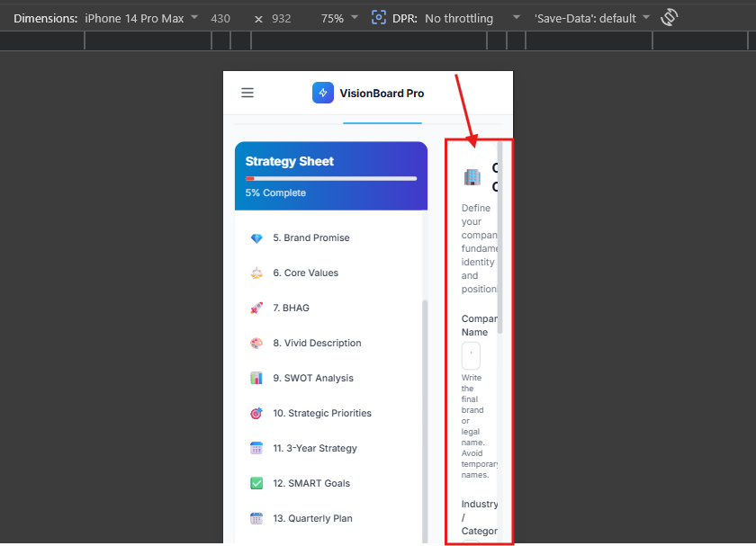The width and height of the screenshot is (756, 546).
Task: Click the calendar icon for 3-Year Strategy
Action: coord(256,448)
